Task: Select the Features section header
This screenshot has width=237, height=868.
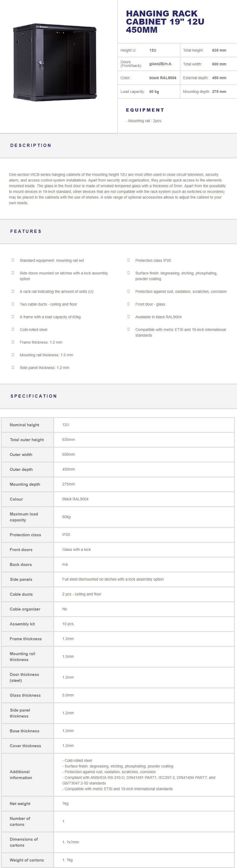Action: [x=26, y=232]
